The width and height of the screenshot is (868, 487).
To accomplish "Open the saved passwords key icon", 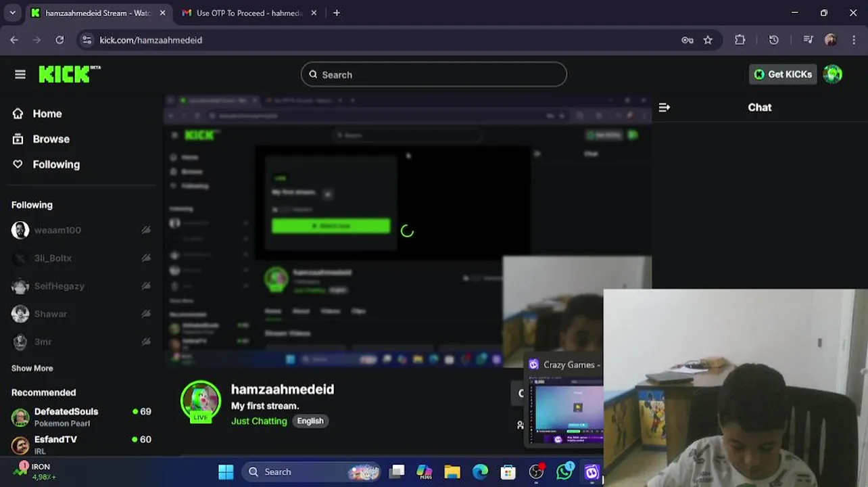I will coord(687,40).
